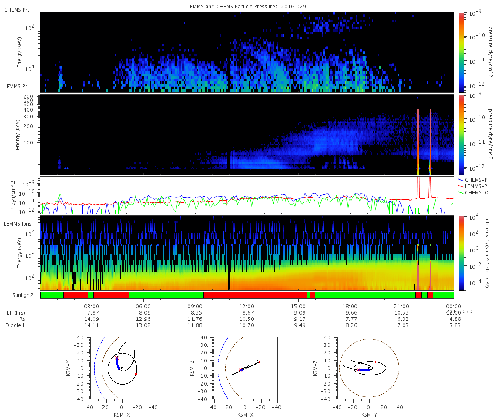Click the Dipole L value 11.88
504x420 pixels.
pos(195,325)
